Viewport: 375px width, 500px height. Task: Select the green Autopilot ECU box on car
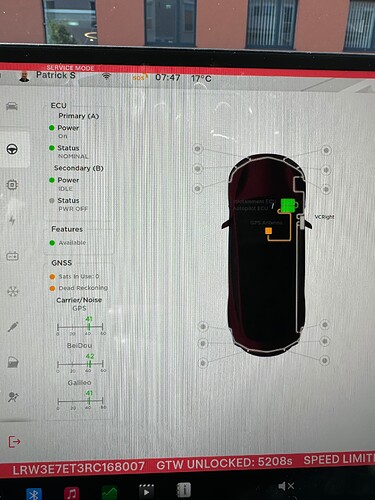click(288, 205)
